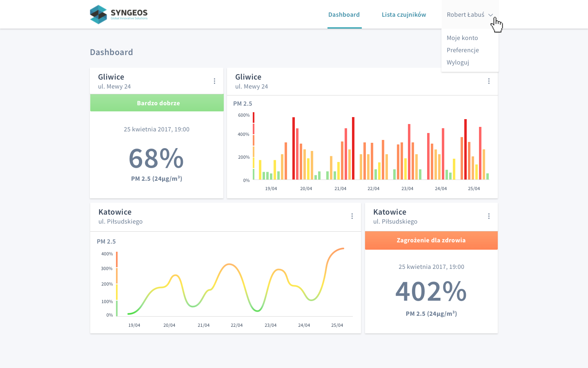The width and height of the screenshot is (588, 368).
Task: Open Gliwice bar chart three-dot menu
Action: (489, 81)
